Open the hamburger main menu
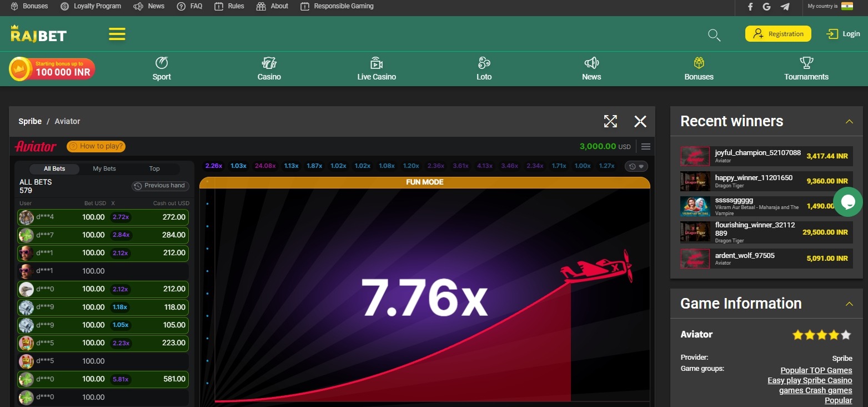The width and height of the screenshot is (868, 407). [x=117, y=34]
